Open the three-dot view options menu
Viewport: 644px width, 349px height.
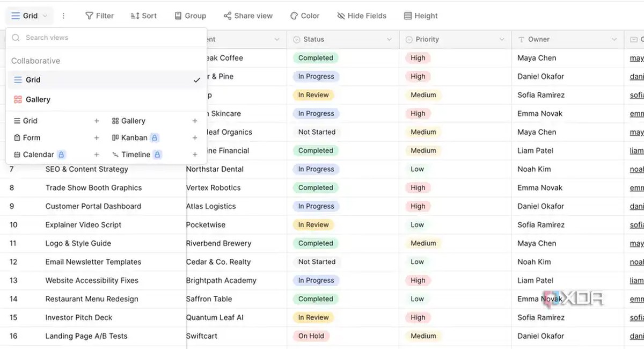click(x=63, y=16)
